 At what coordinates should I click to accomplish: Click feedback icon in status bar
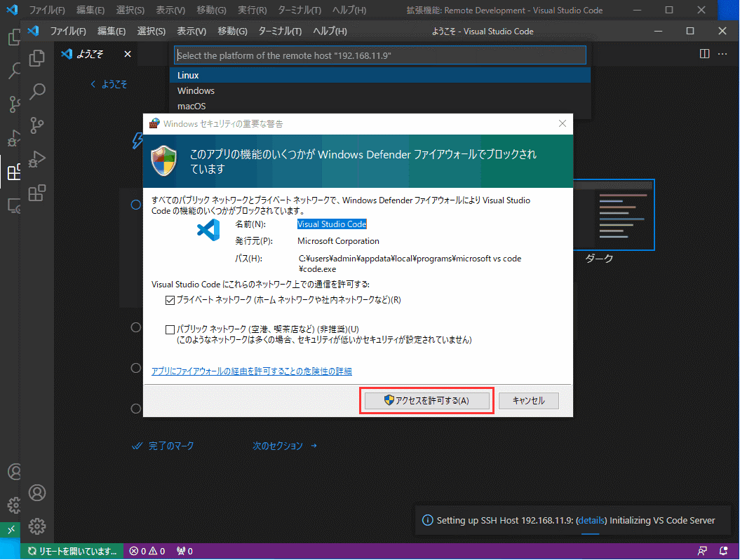pyautogui.click(x=702, y=551)
